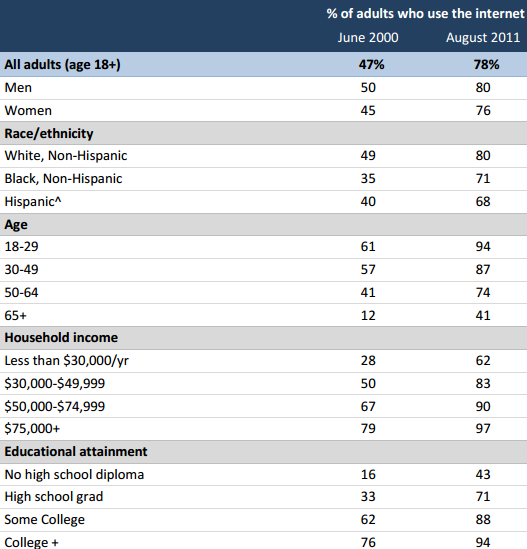The height and width of the screenshot is (549, 527).
Task: Select the 'August 2011' column header
Action: [483, 38]
